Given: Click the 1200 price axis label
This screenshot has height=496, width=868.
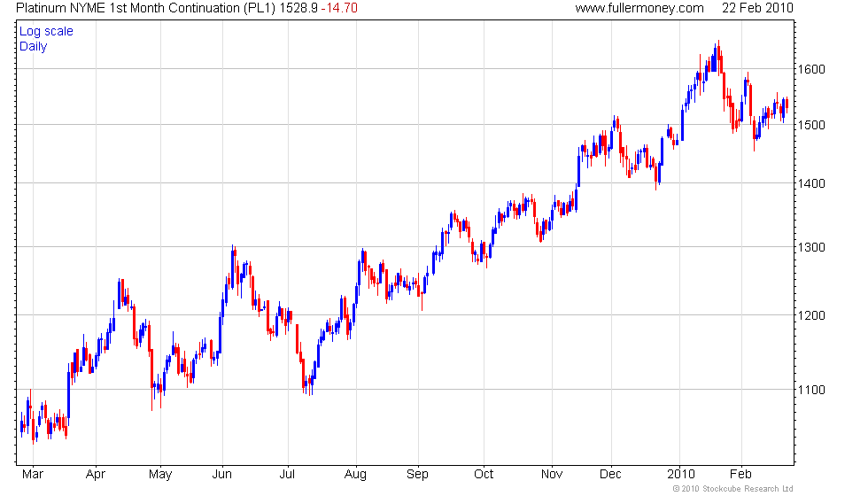Looking at the screenshot, I should click(x=811, y=315).
